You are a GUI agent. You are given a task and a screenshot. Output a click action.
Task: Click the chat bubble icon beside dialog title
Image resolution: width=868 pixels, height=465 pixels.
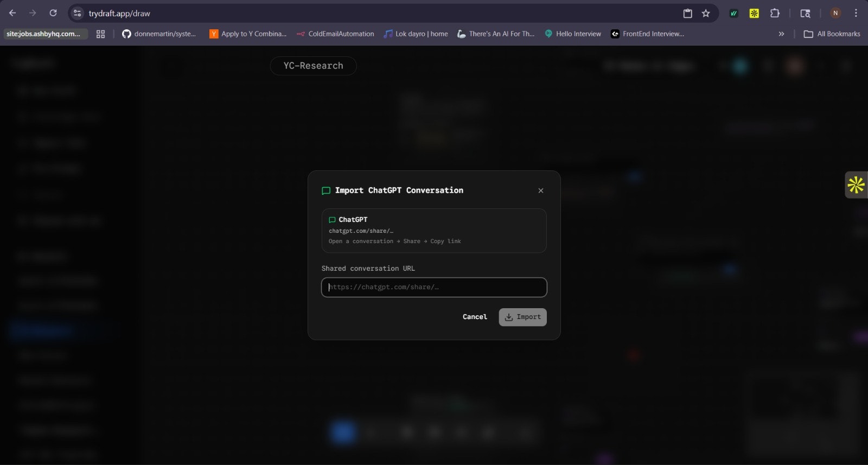(x=326, y=190)
